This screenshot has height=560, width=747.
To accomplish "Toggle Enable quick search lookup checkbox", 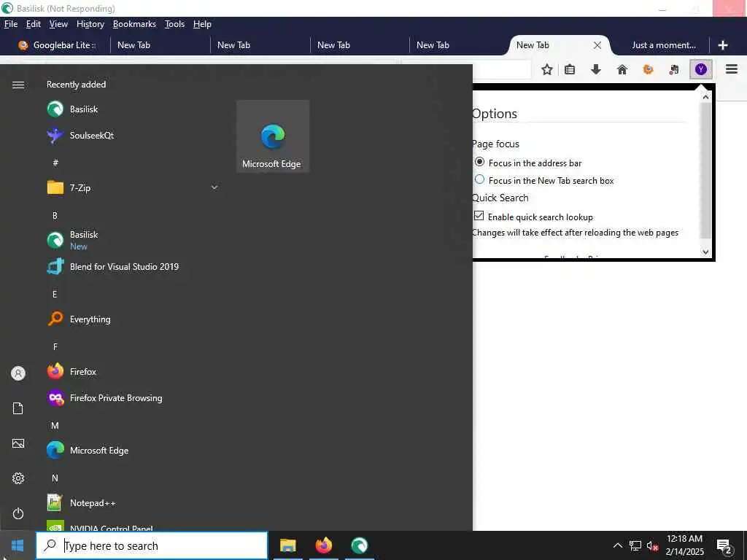I will 479,216.
